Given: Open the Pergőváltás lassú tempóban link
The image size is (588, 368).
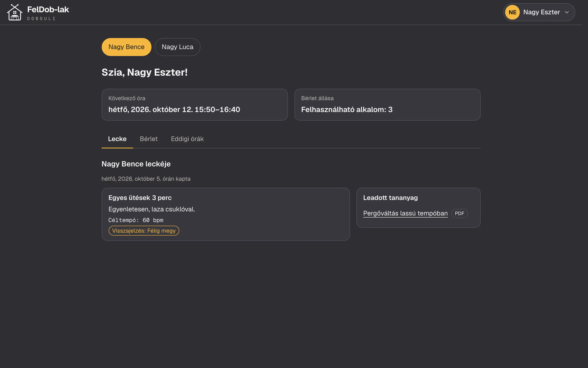Looking at the screenshot, I should coord(405,213).
